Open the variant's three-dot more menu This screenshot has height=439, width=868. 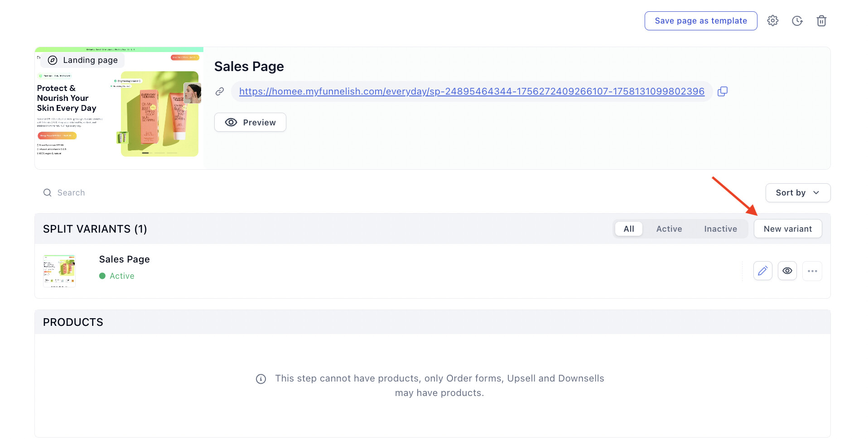click(812, 271)
